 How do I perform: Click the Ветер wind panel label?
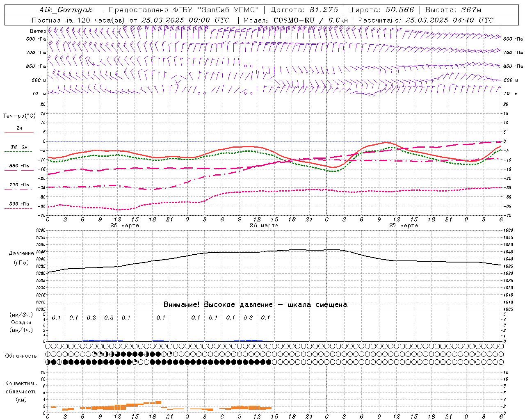[38, 31]
